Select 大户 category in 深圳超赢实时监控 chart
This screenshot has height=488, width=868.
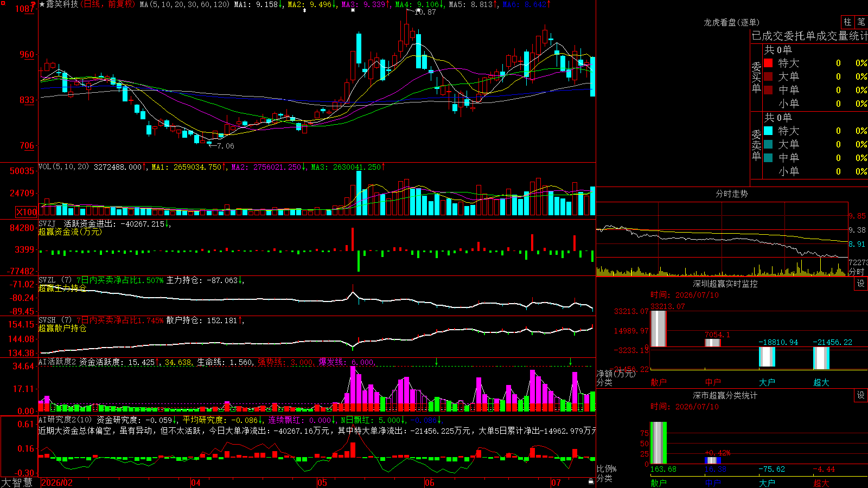click(x=767, y=382)
